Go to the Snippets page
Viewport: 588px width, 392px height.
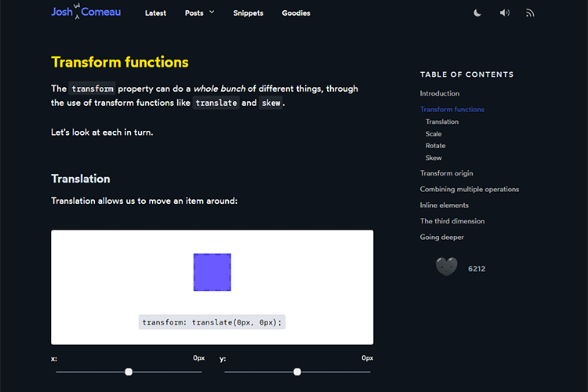(x=248, y=13)
